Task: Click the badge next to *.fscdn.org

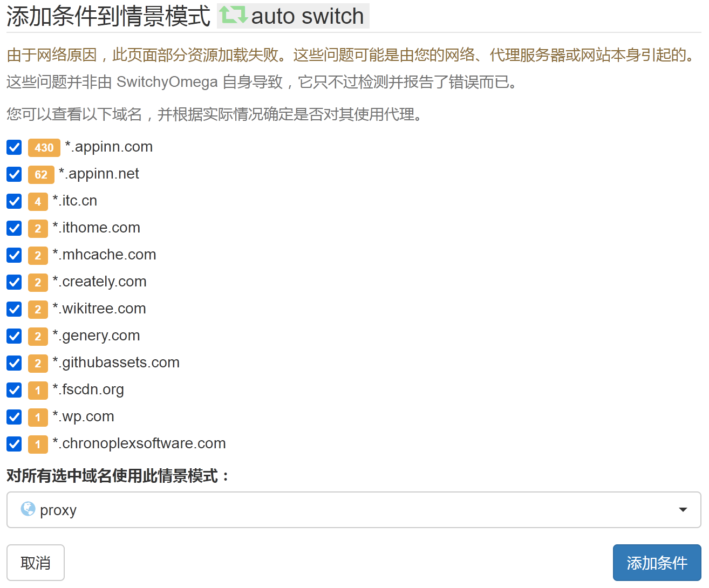Action: (x=38, y=390)
